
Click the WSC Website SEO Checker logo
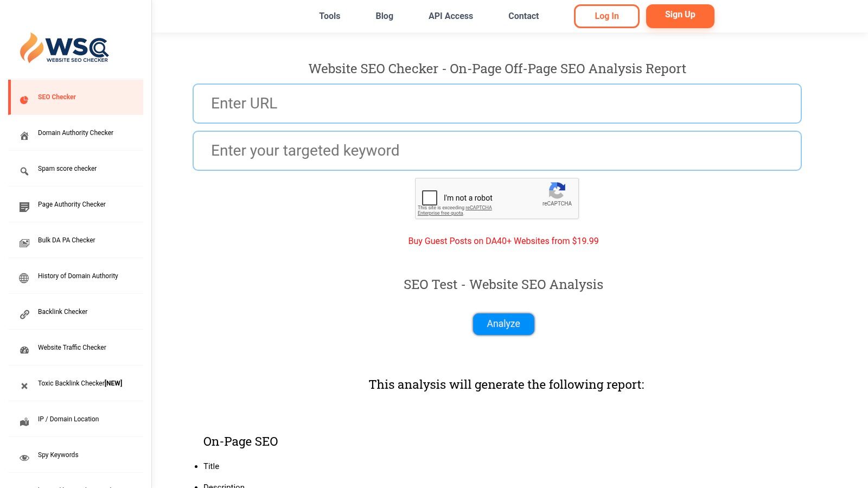coord(64,48)
